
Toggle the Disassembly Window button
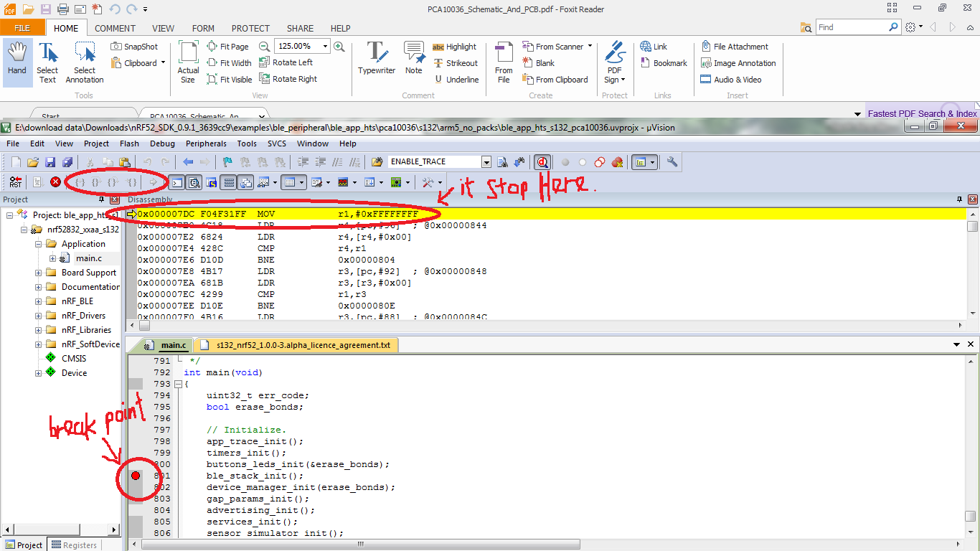tap(194, 182)
